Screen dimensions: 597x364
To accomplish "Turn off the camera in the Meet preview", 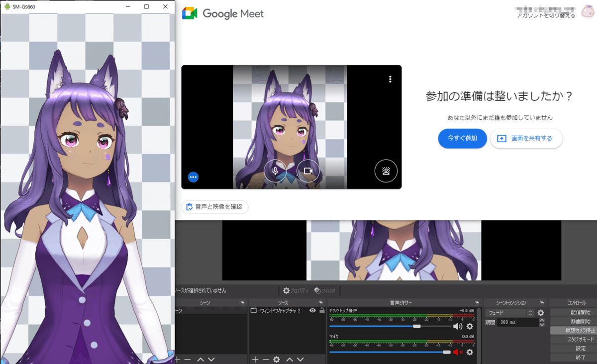I will point(307,171).
